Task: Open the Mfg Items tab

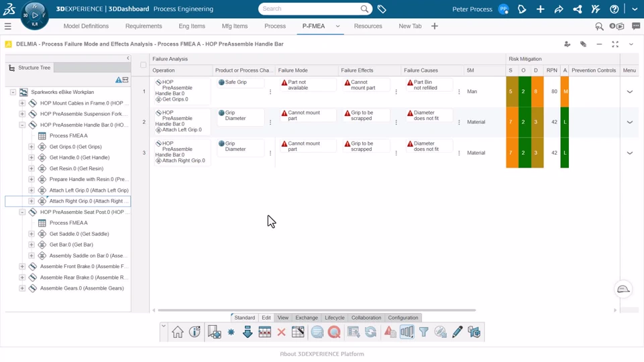Action: [235, 26]
